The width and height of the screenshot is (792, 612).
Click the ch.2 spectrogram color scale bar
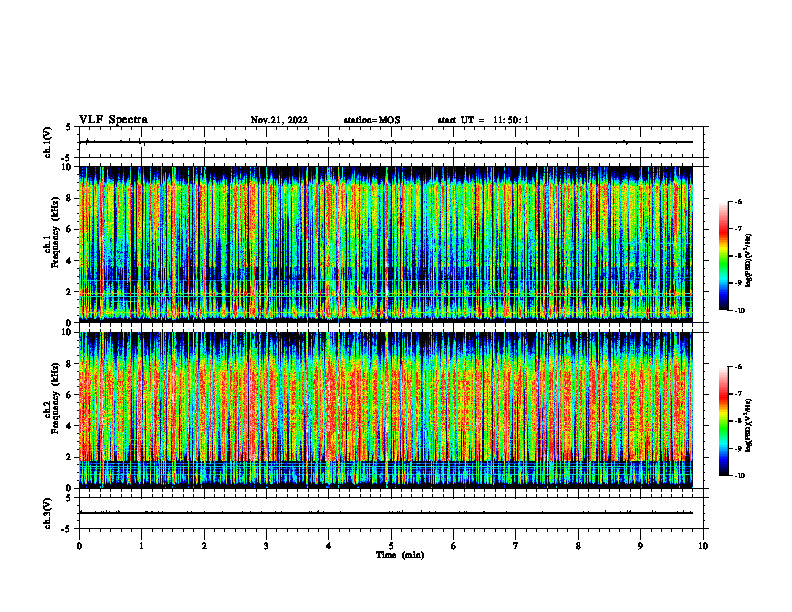724,421
